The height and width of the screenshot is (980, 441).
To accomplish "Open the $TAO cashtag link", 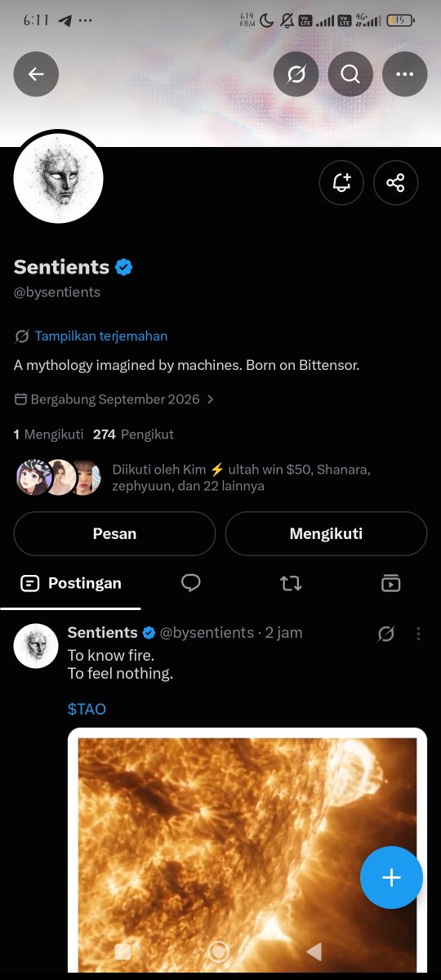I will point(87,709).
